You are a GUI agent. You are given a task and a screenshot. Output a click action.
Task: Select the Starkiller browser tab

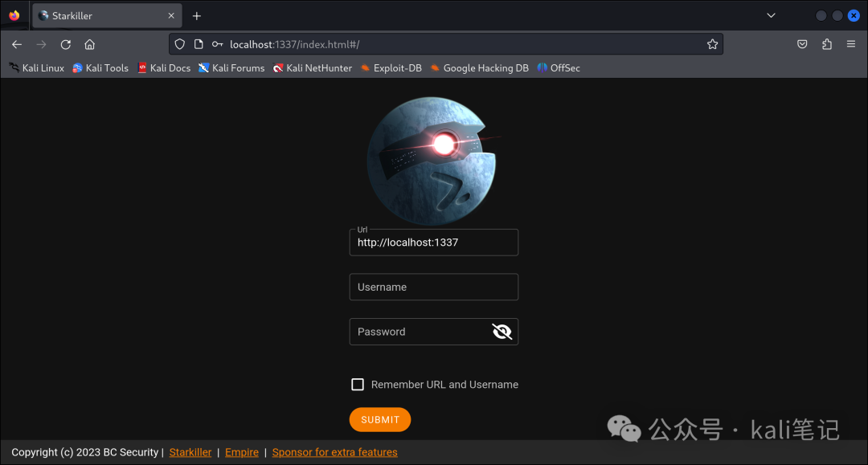[x=107, y=16]
